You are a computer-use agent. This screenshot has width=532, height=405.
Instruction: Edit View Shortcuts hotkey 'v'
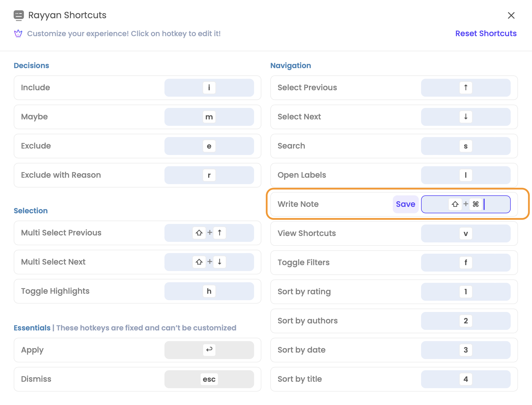point(466,233)
